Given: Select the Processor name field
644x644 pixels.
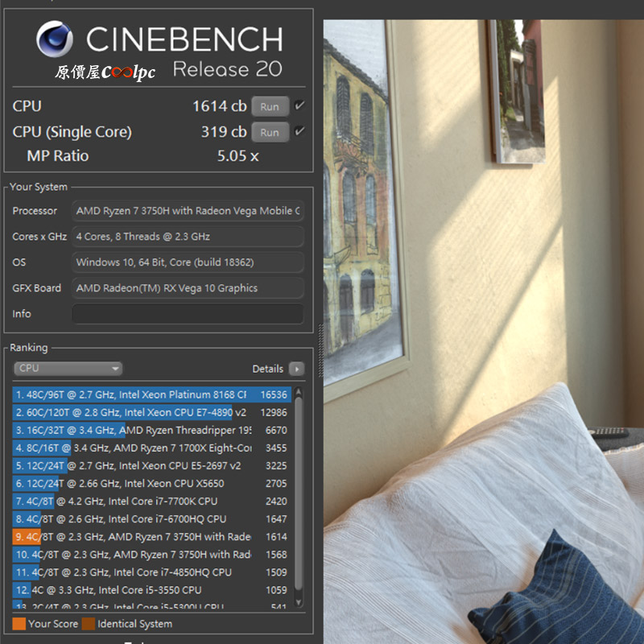Looking at the screenshot, I should (x=188, y=211).
